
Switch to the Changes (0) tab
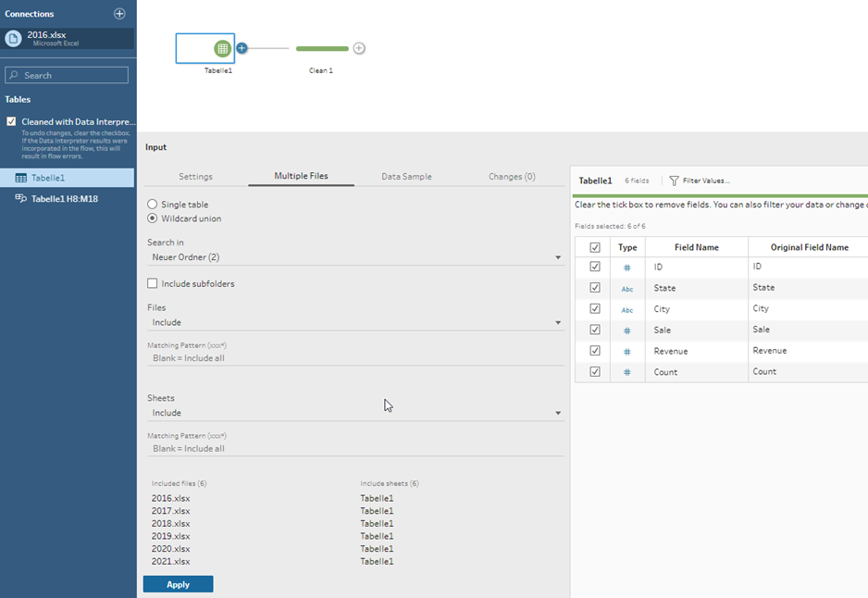click(512, 177)
